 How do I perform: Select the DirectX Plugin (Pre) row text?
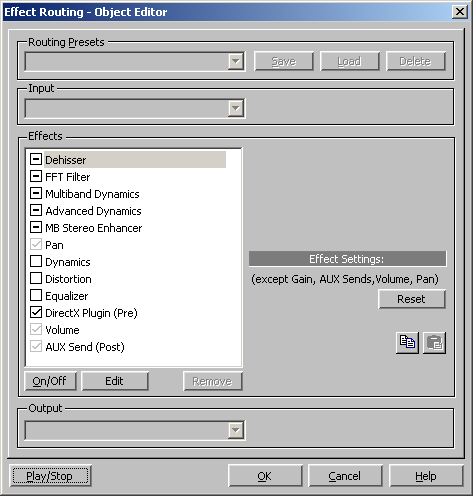91,313
